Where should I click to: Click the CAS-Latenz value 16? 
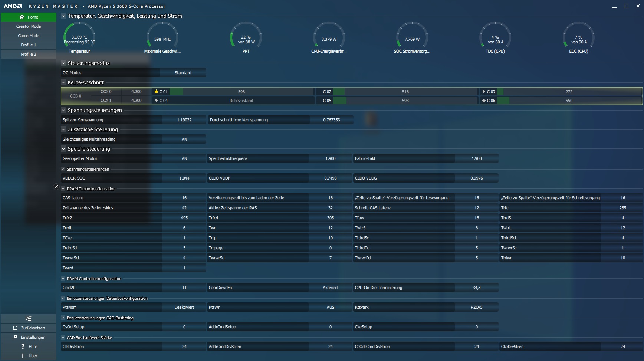click(184, 198)
